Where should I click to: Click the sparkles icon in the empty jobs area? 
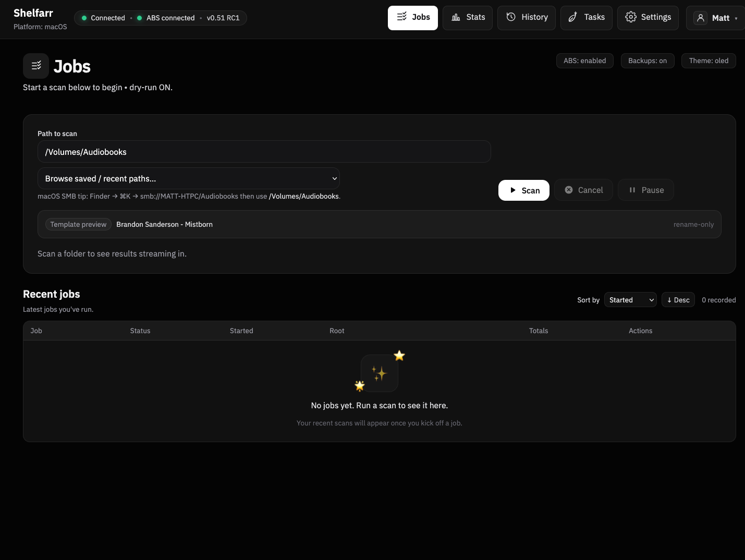(x=379, y=373)
